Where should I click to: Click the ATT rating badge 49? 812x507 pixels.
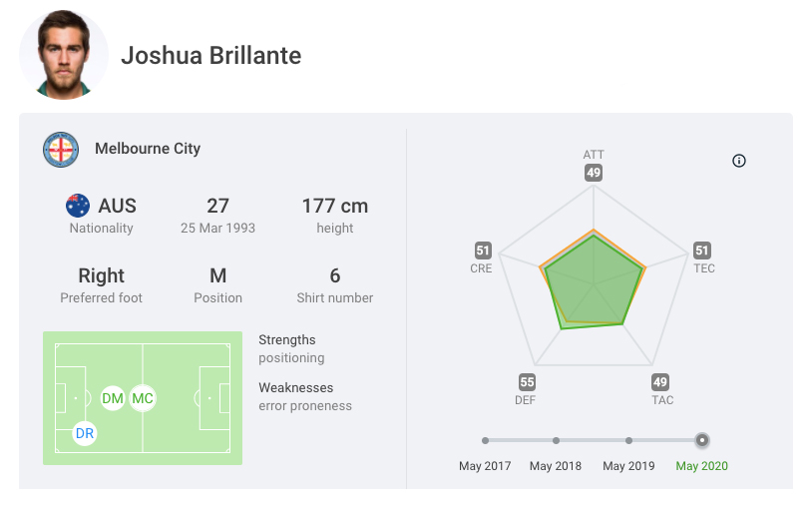[594, 173]
